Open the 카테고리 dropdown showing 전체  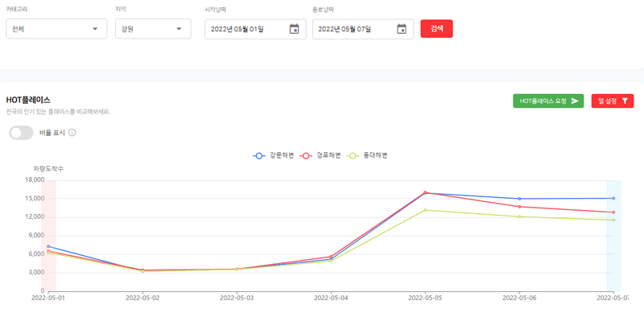click(56, 29)
